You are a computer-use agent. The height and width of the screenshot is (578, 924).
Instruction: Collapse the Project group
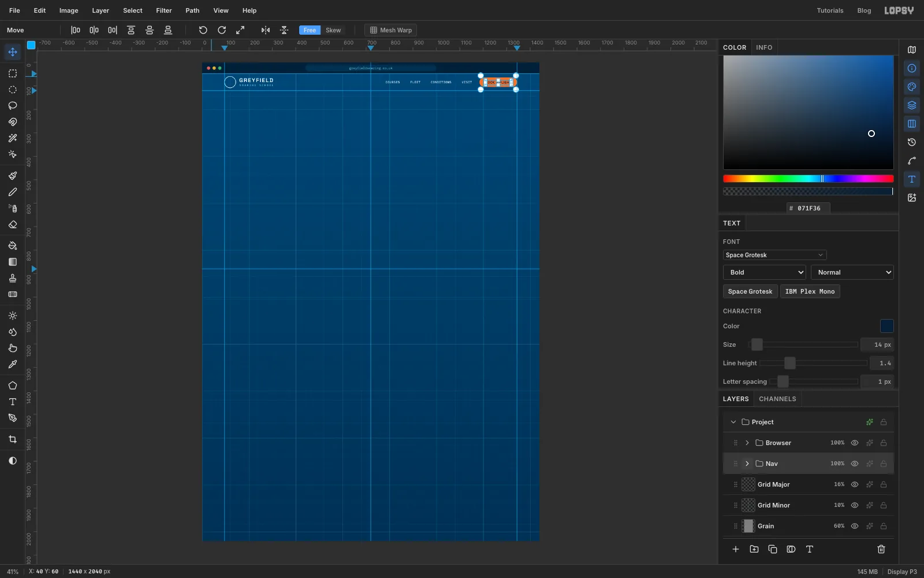(733, 422)
